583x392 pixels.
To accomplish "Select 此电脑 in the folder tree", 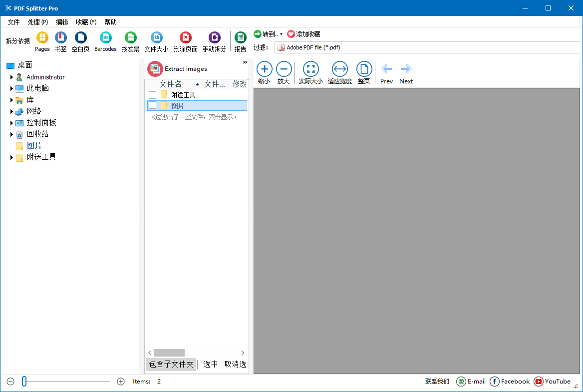I will click(37, 88).
